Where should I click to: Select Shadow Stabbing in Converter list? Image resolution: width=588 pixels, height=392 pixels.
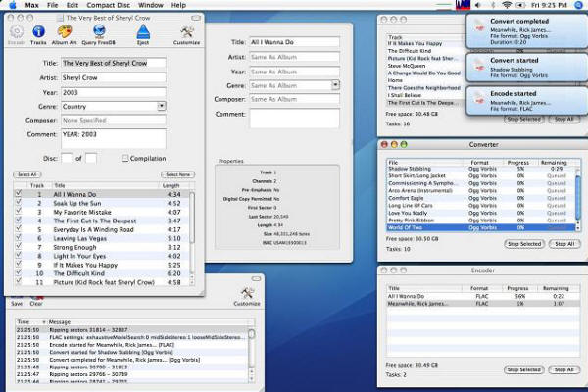[x=481, y=169]
